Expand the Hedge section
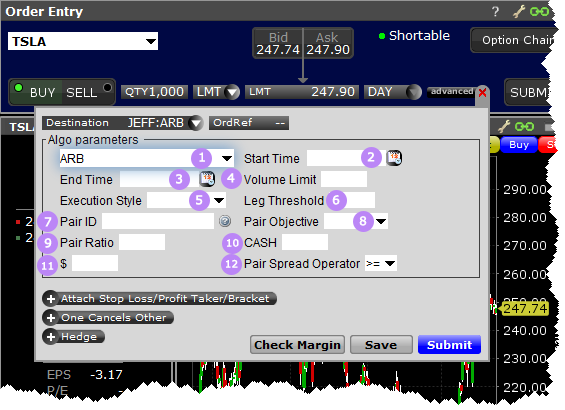Viewport: 565px width, 410px height. point(74,337)
